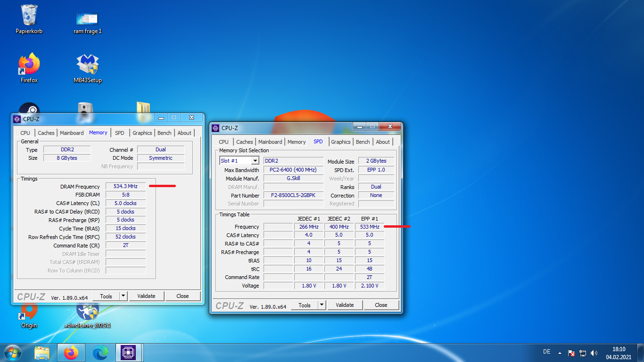Click the tRFC value 52 clocks
The height and width of the screenshot is (362, 644).
pyautogui.click(x=125, y=237)
